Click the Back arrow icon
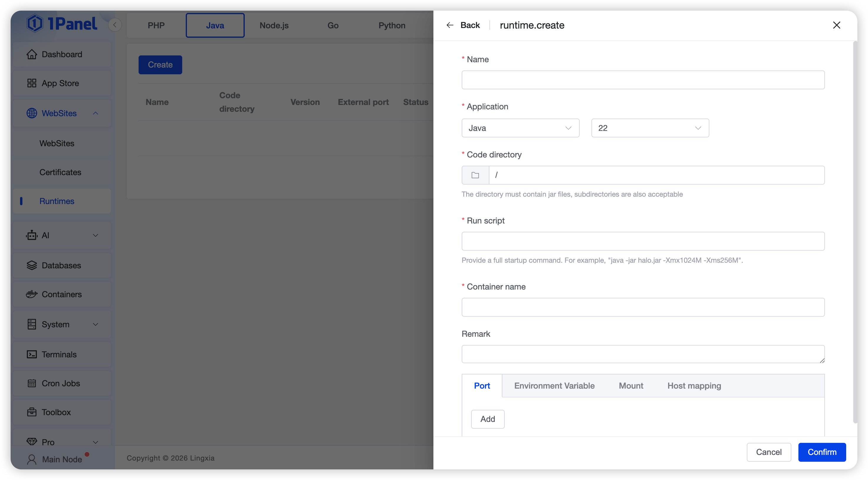Viewport: 868px width, 480px height. click(450, 25)
